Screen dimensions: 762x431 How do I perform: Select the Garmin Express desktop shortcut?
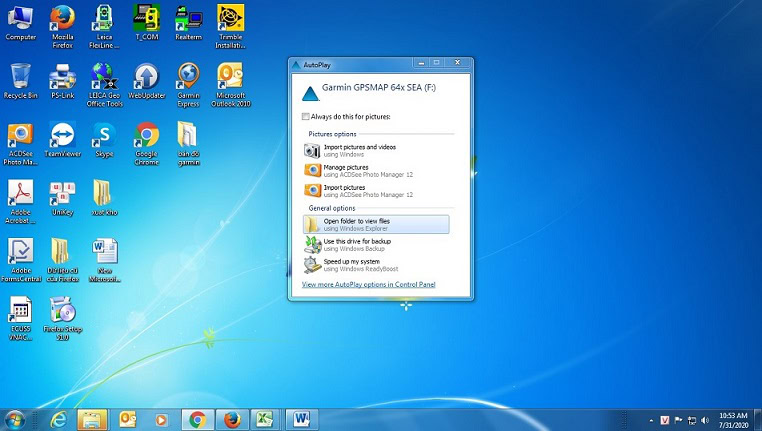click(189, 85)
